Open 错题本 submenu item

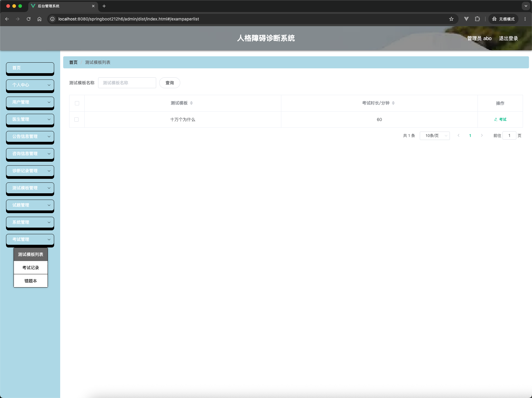pyautogui.click(x=31, y=281)
